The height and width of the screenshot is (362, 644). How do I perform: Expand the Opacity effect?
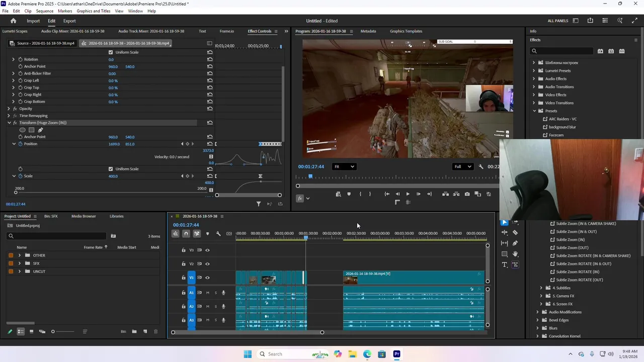pyautogui.click(x=9, y=109)
